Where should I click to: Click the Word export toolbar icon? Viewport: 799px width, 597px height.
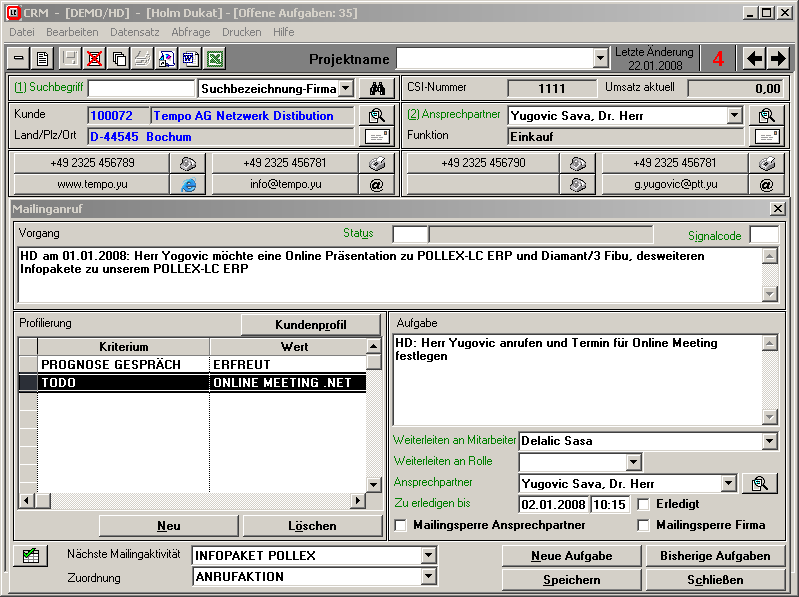pos(190,59)
